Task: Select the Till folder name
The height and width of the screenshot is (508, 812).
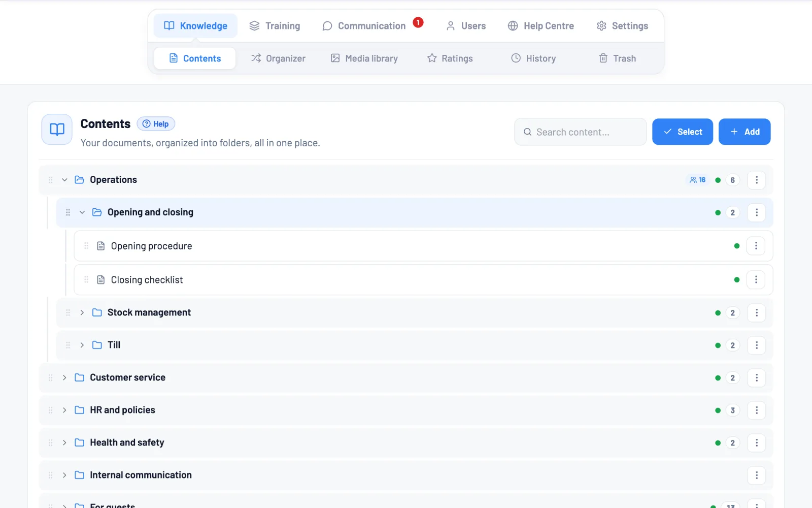Action: point(114,345)
